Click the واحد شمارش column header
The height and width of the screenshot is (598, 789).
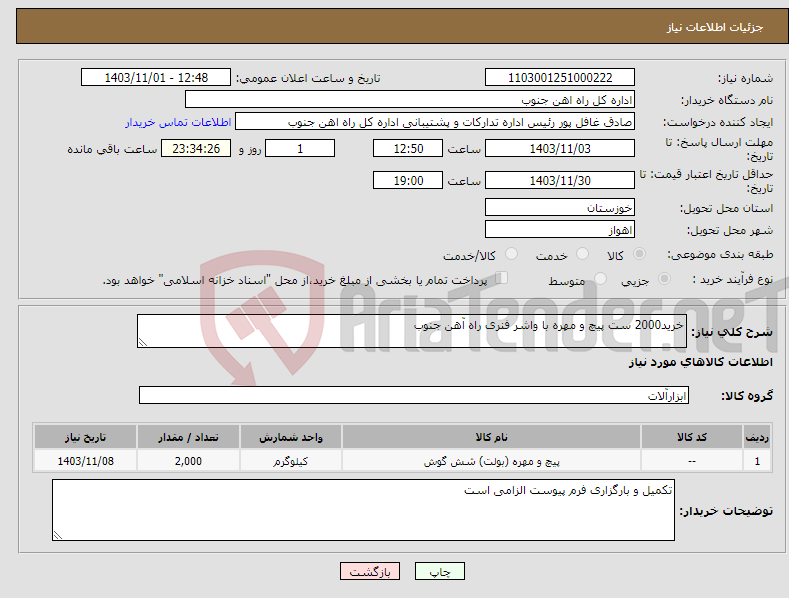[291, 436]
